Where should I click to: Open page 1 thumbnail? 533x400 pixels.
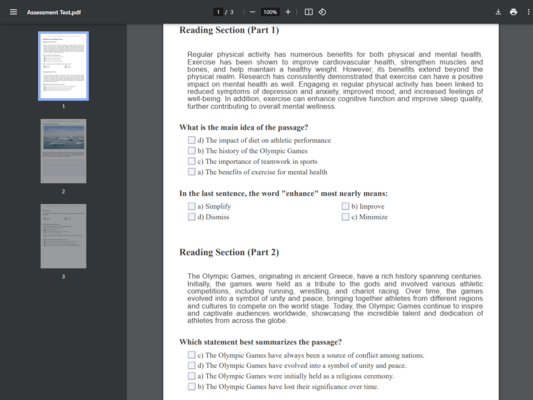64,66
